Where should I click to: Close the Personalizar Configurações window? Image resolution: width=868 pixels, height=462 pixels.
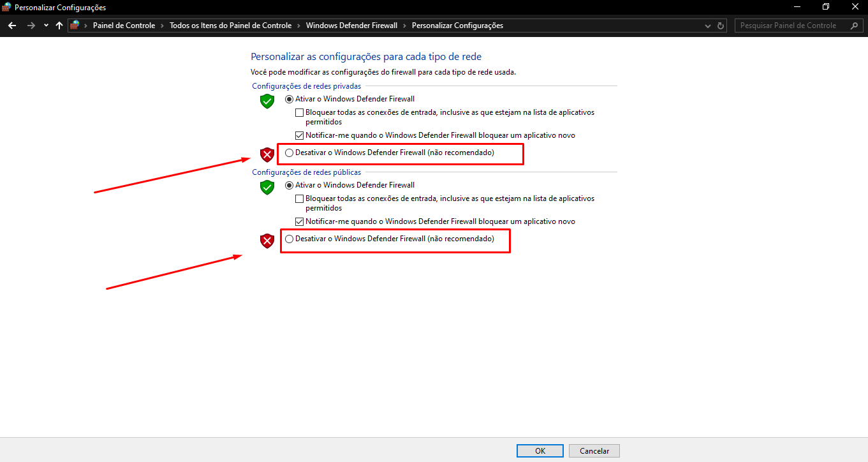(x=854, y=6)
